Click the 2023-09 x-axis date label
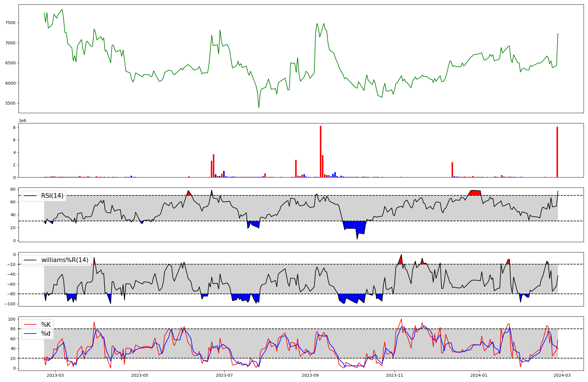This screenshot has width=588, height=382. pos(310,375)
